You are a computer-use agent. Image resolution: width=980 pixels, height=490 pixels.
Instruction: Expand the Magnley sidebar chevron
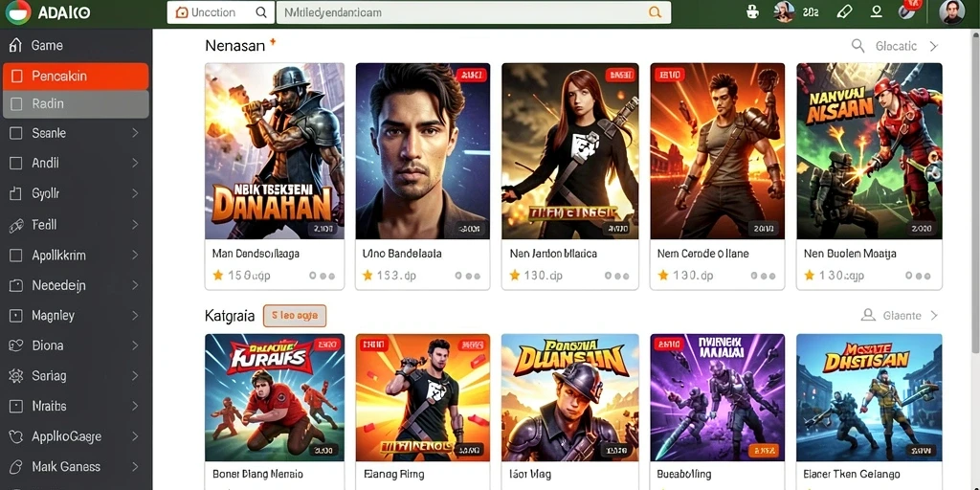tap(135, 316)
